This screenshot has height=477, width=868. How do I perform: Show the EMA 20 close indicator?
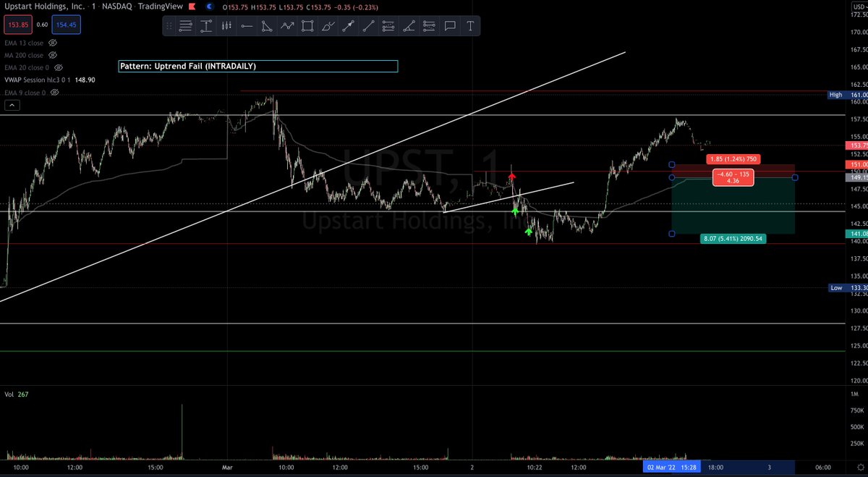point(58,67)
